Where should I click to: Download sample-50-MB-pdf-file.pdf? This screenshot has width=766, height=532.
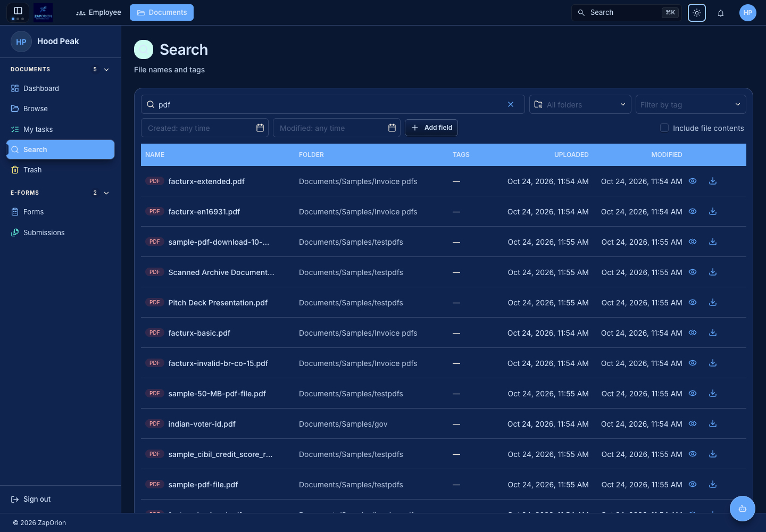[x=713, y=394]
